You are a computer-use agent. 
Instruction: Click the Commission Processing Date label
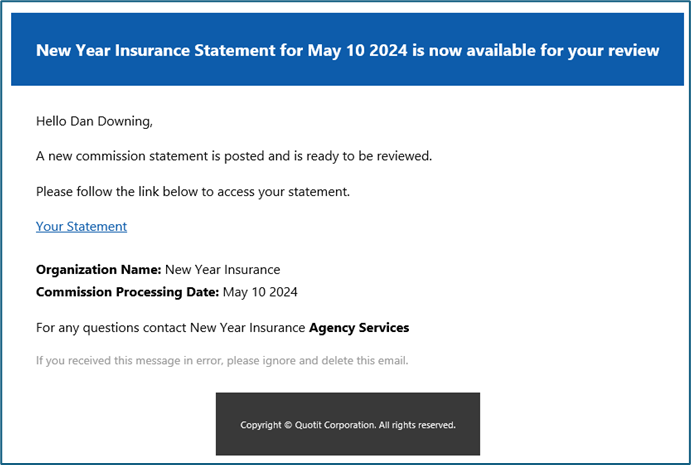[127, 292]
